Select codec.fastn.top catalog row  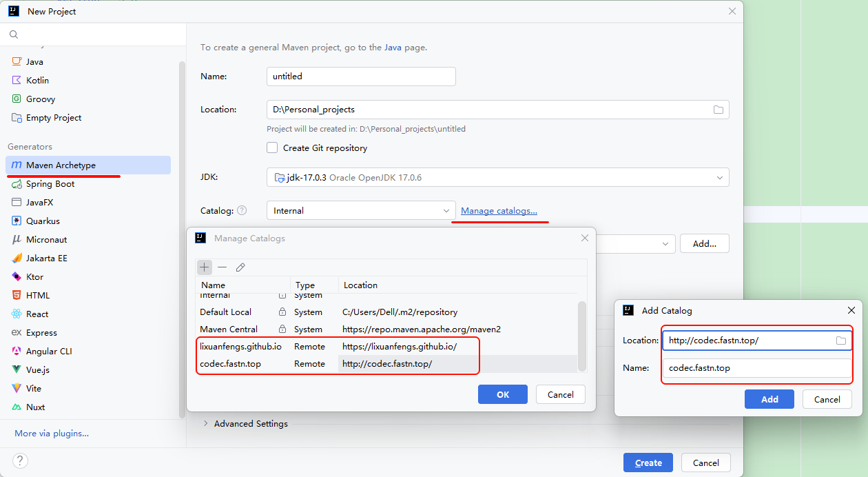click(386, 363)
